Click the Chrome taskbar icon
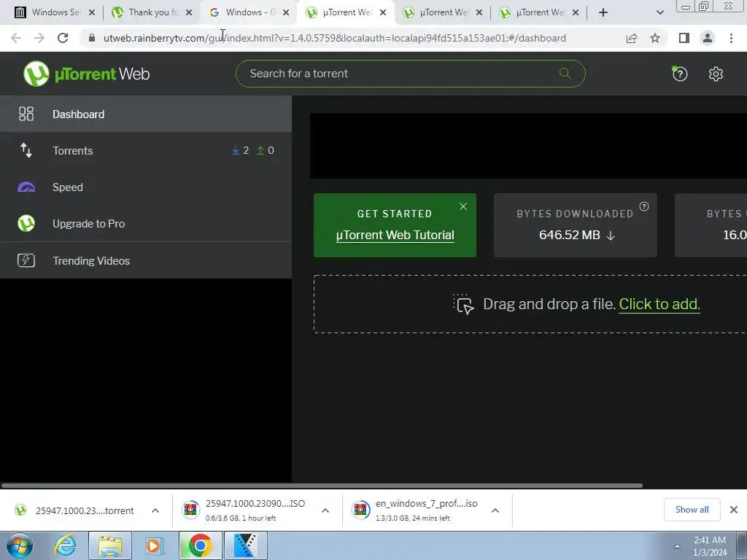 [x=200, y=545]
